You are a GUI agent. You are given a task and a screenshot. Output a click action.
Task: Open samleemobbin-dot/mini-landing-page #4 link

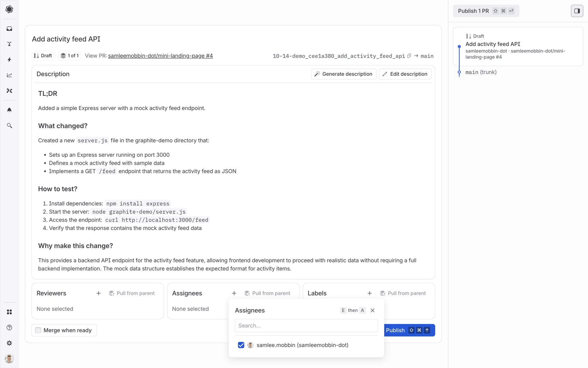click(x=160, y=56)
